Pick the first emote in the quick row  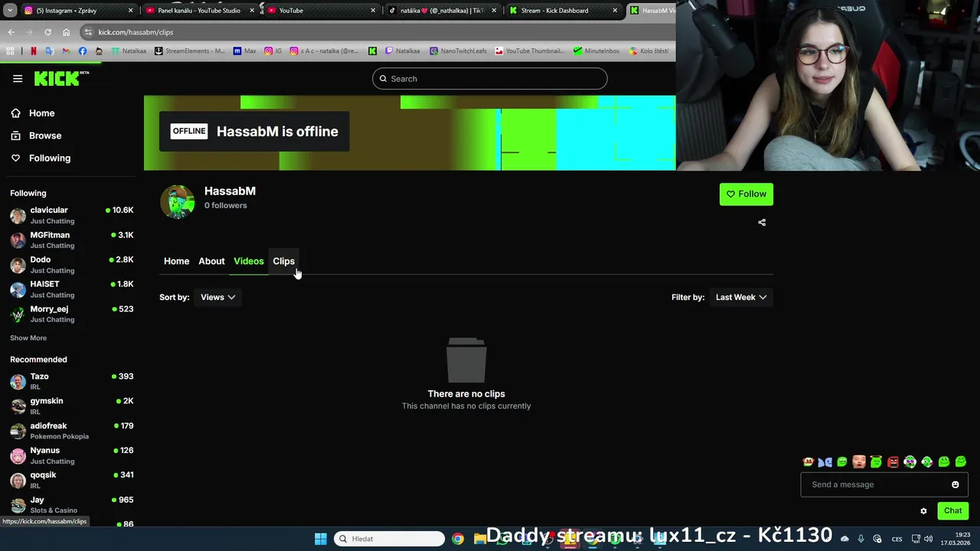[x=808, y=461]
